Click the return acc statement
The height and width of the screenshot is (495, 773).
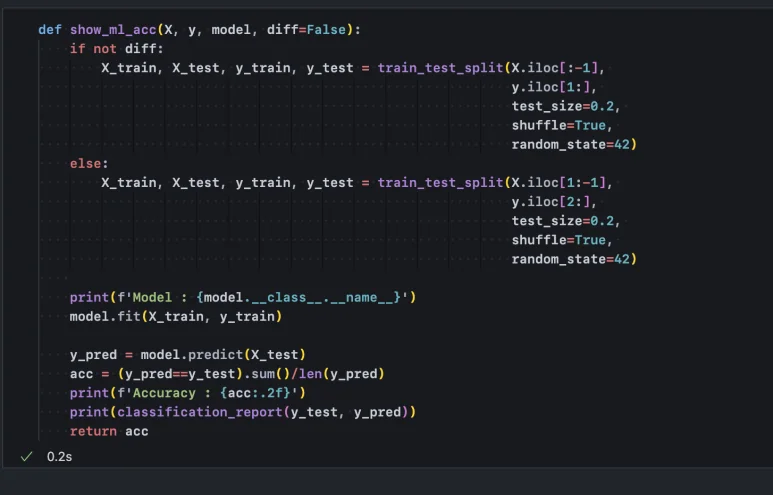point(108,430)
